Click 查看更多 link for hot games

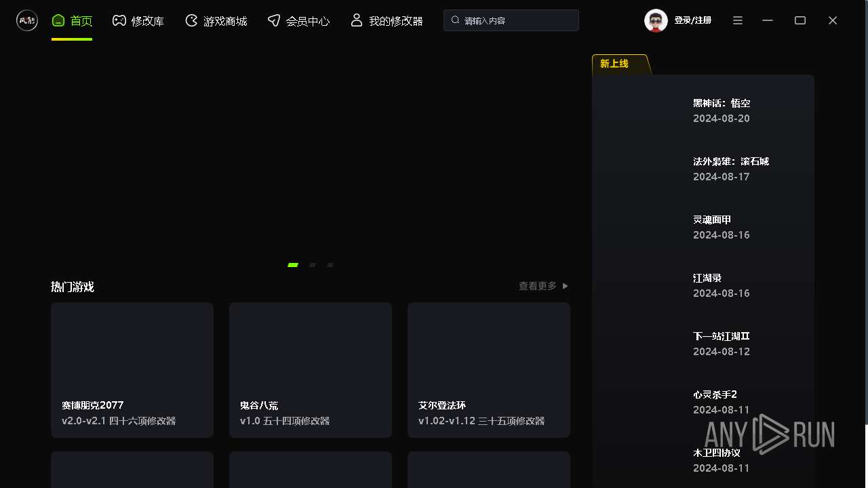537,286
